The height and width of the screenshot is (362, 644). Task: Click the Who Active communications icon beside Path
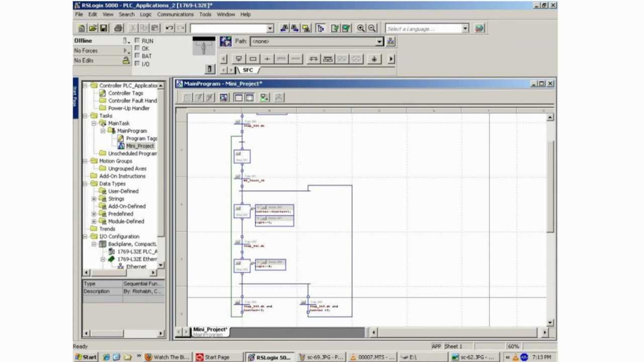pyautogui.click(x=226, y=41)
